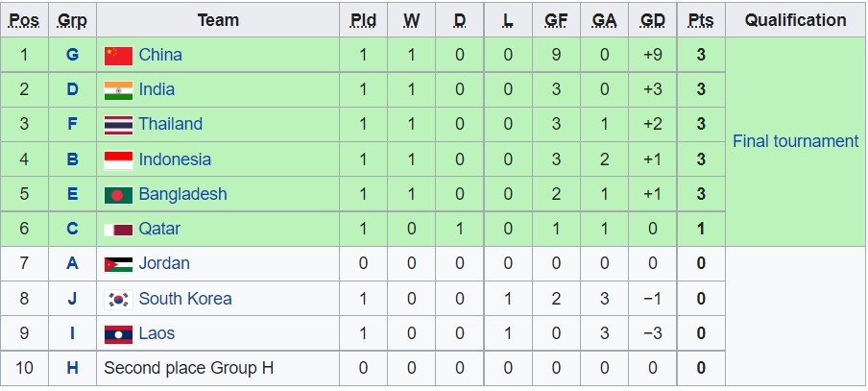868x391 pixels.
Task: Open the Bangladesh team page
Action: click(182, 194)
